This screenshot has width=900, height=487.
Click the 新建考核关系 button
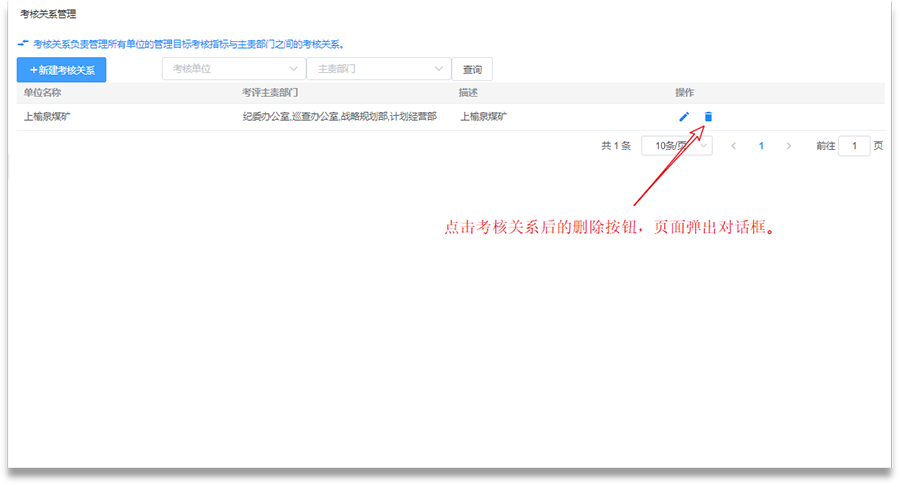click(x=61, y=70)
